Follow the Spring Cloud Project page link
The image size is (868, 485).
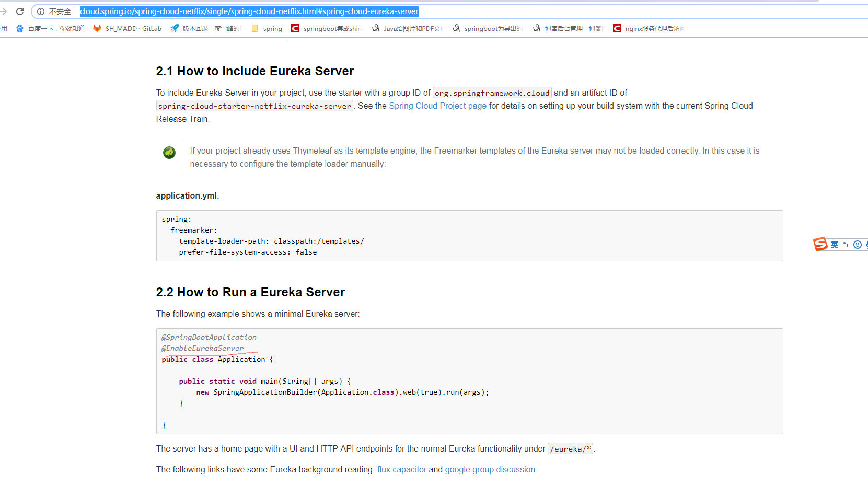point(437,106)
